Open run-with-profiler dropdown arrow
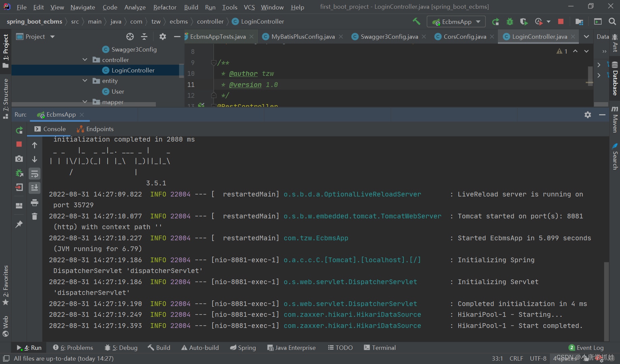 click(548, 22)
